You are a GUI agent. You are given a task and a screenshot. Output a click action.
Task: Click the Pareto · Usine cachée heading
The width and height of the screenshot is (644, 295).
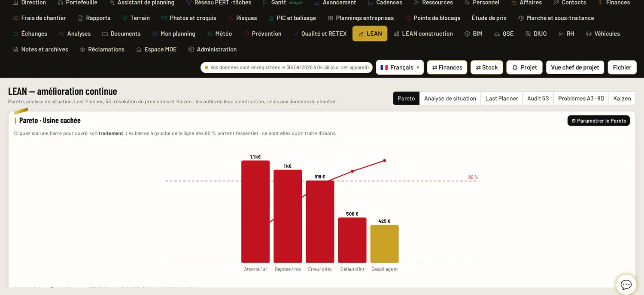(50, 120)
